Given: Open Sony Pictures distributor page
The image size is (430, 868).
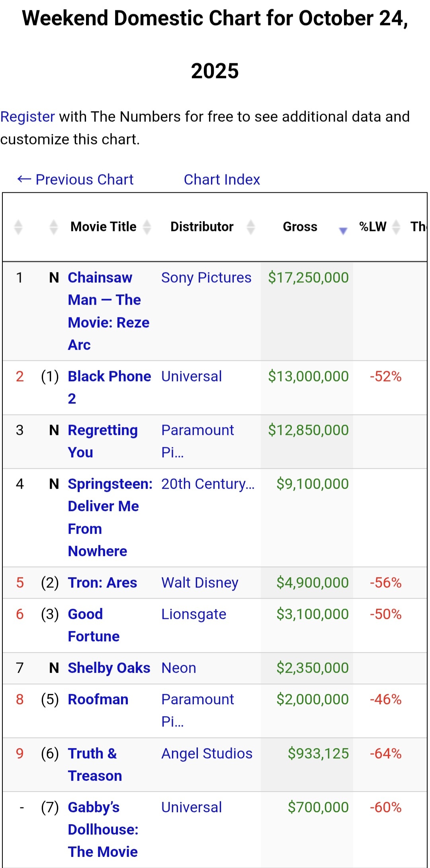Looking at the screenshot, I should pyautogui.click(x=206, y=278).
